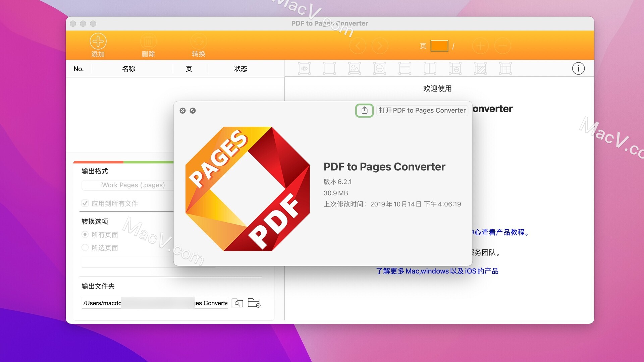
Task: Go to previous page with left arrow
Action: [358, 46]
